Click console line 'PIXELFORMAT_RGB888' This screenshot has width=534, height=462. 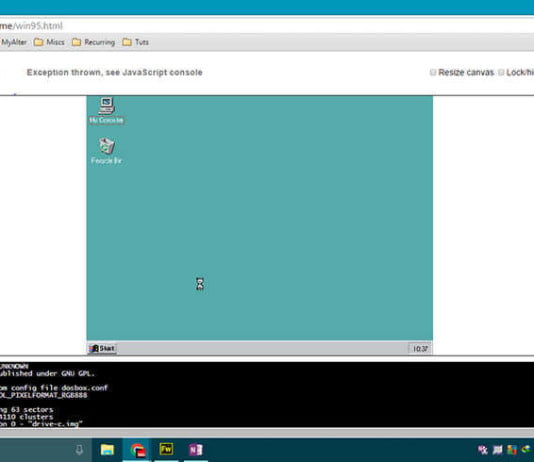[44, 395]
